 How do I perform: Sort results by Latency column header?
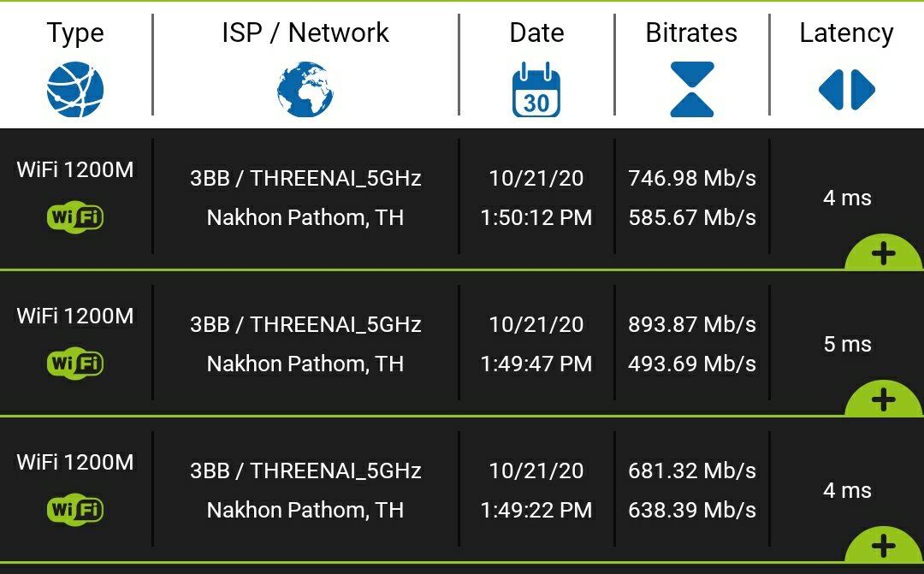[846, 33]
